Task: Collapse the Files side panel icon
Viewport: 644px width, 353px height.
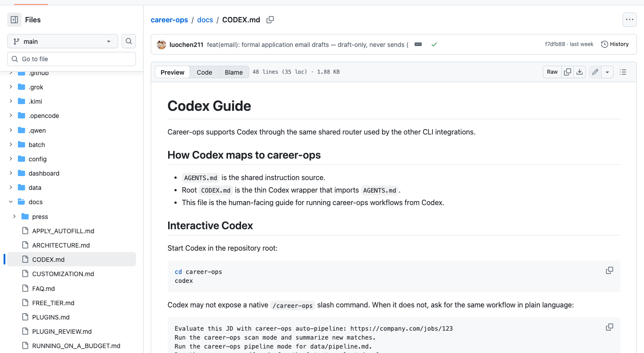Action: [14, 20]
